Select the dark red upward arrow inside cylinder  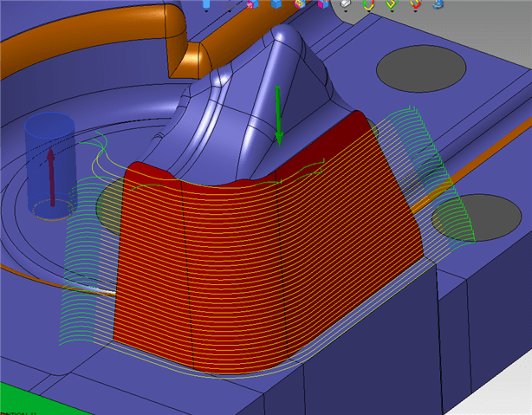[51, 177]
